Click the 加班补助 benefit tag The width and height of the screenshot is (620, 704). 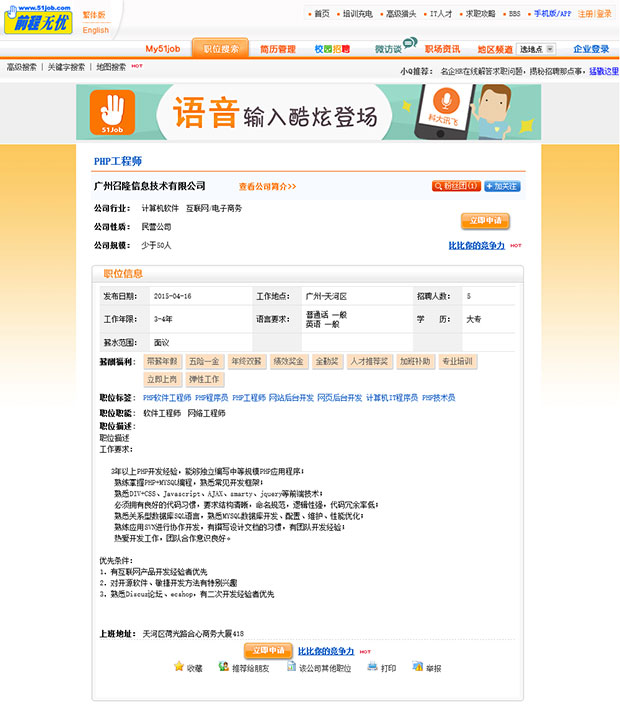coord(415,361)
